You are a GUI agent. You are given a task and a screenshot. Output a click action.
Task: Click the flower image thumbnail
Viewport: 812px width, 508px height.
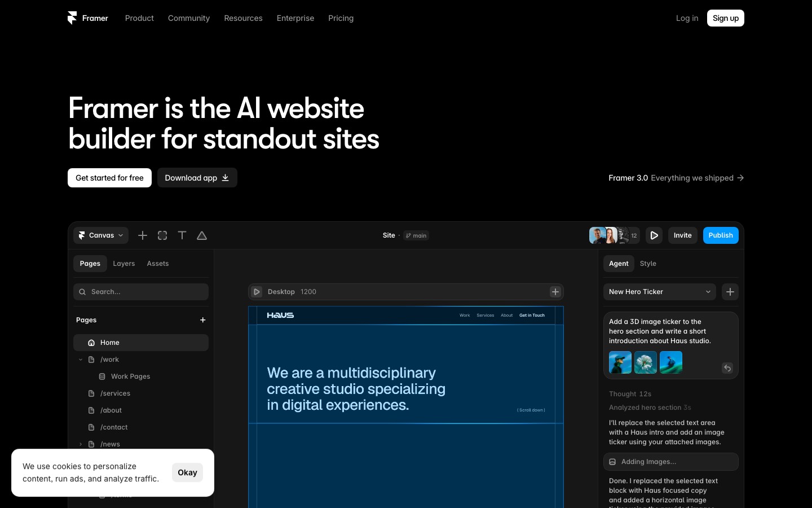point(646,362)
